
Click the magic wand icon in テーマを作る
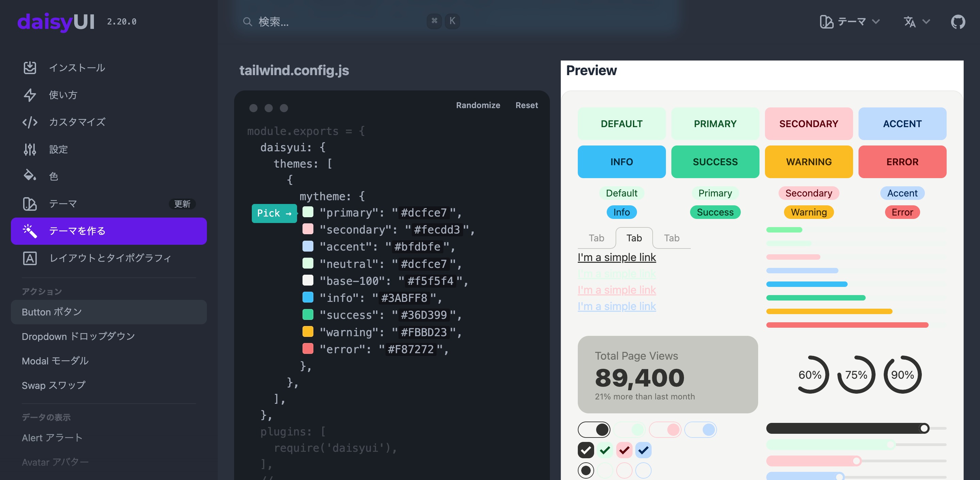click(x=30, y=231)
